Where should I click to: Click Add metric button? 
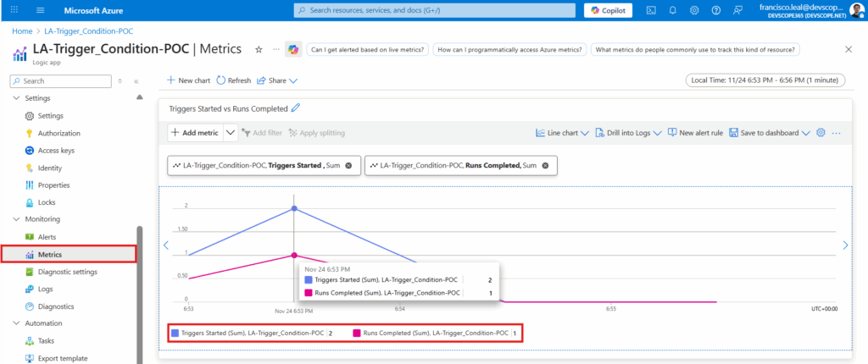click(x=196, y=133)
